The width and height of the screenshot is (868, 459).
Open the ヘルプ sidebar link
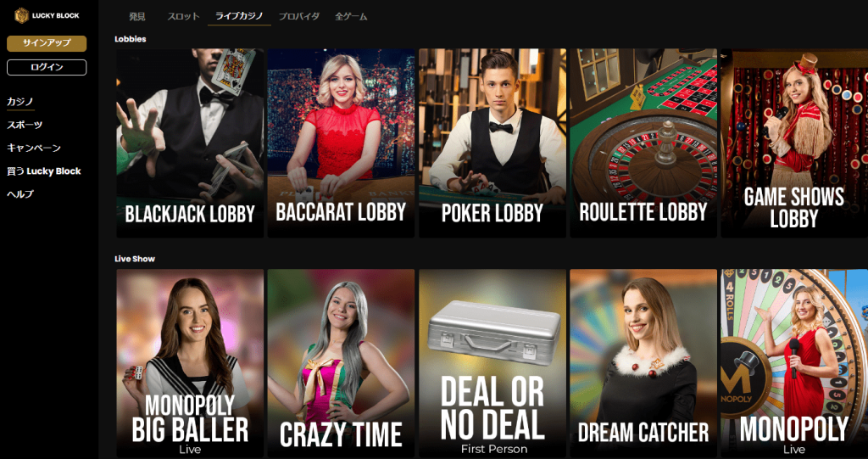pyautogui.click(x=20, y=194)
